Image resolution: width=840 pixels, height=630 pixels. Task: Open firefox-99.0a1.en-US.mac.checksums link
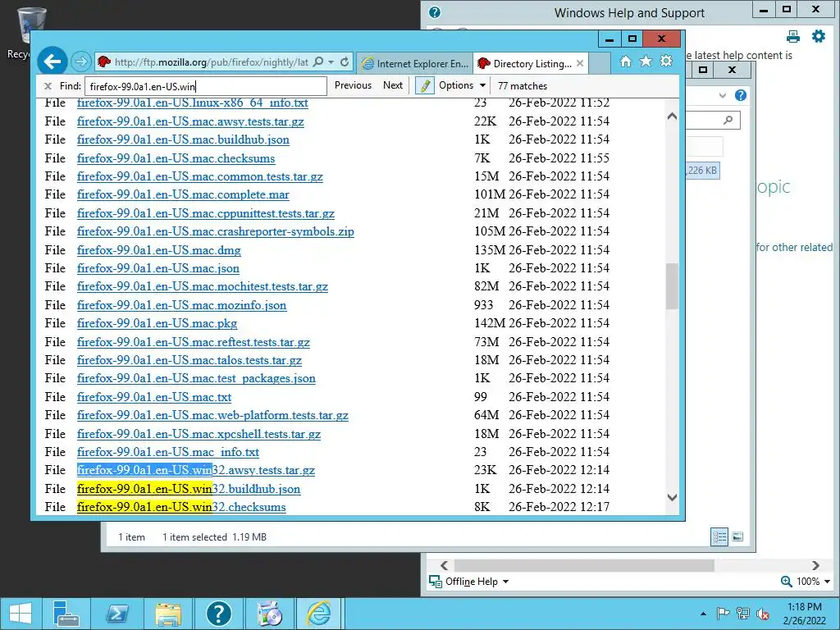(x=176, y=158)
